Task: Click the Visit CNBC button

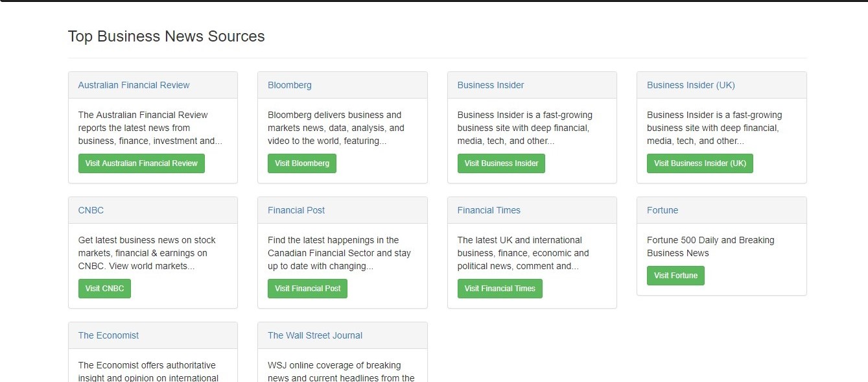Action: coord(104,289)
